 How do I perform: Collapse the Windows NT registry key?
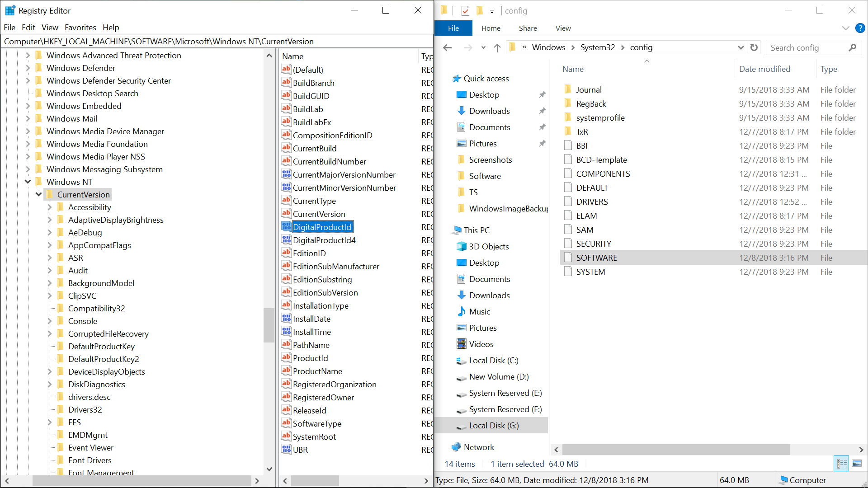pos(28,182)
